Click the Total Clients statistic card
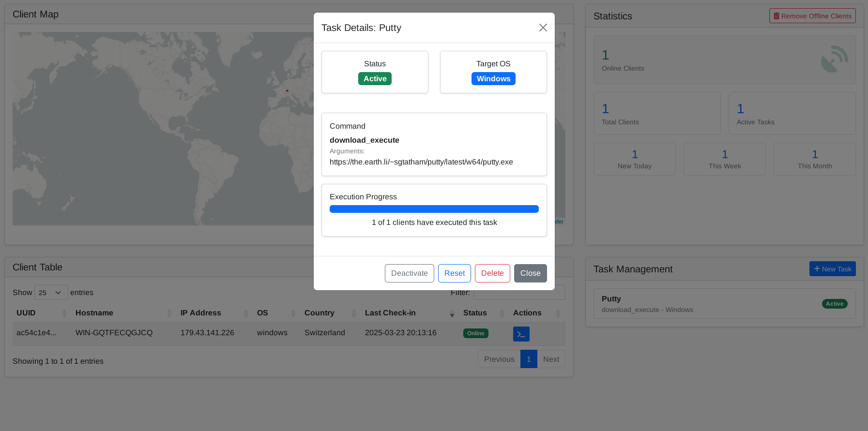The image size is (868, 431). coord(657,114)
